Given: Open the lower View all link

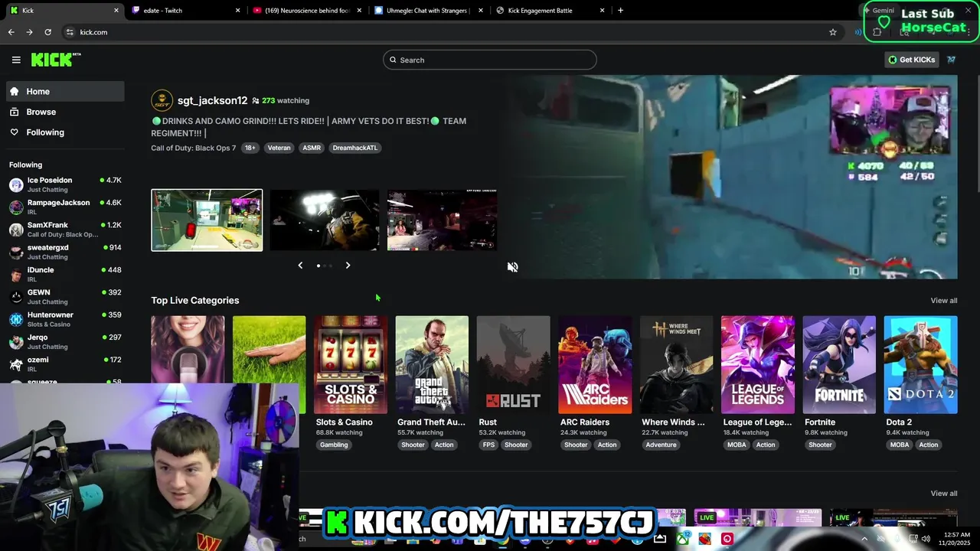Looking at the screenshot, I should click(x=943, y=494).
